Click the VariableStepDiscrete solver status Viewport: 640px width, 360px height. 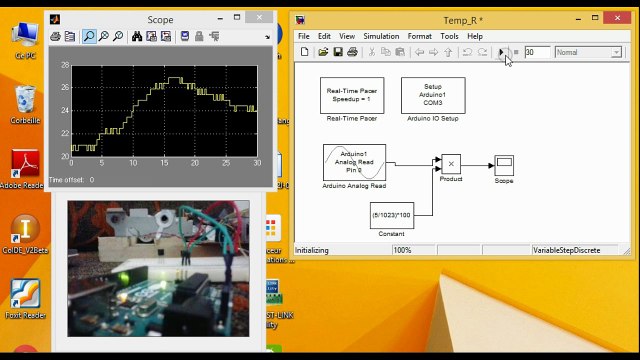click(x=567, y=250)
